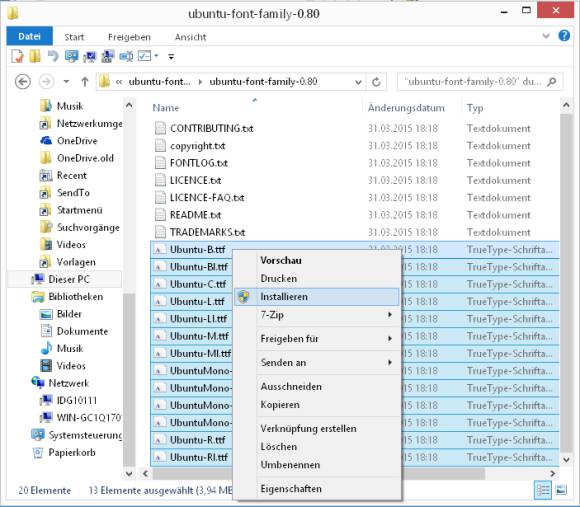Choose Installieren from the context menu
Image resolution: width=580 pixels, height=507 pixels.
pyautogui.click(x=317, y=297)
